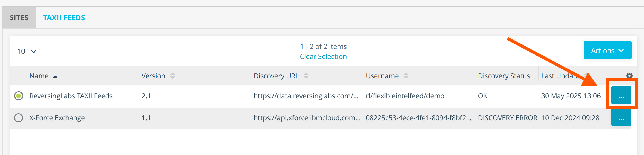Click the X-Force Exchange name cell
The height and width of the screenshot is (155, 644).
57,118
